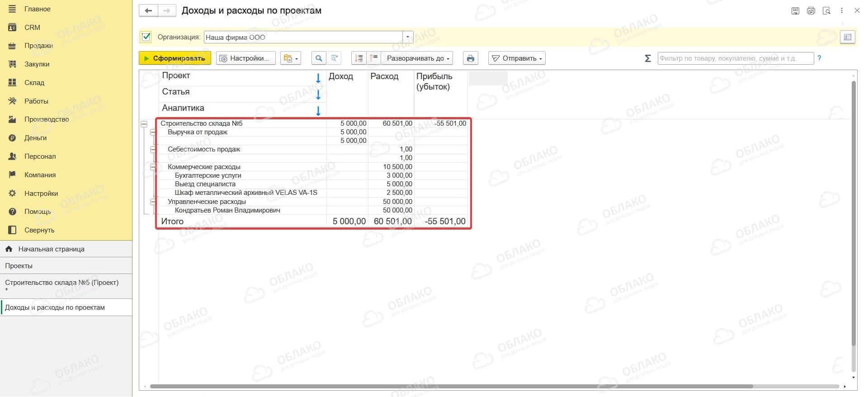Click the printer icon in the title bar
The height and width of the screenshot is (397, 868).
click(811, 11)
